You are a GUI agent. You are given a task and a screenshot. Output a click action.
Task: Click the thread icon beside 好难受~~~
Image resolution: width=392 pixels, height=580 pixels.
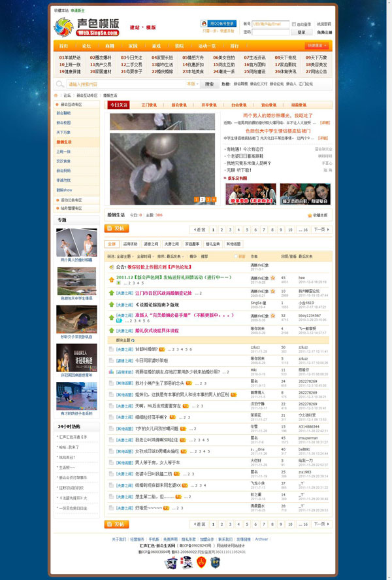[x=111, y=508]
